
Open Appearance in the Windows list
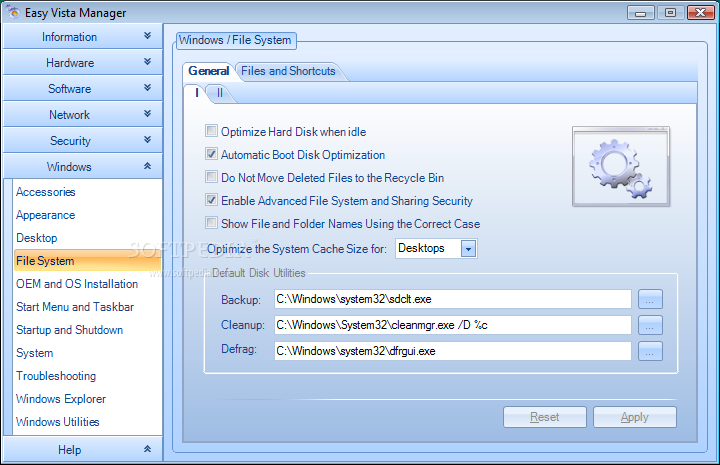(45, 215)
